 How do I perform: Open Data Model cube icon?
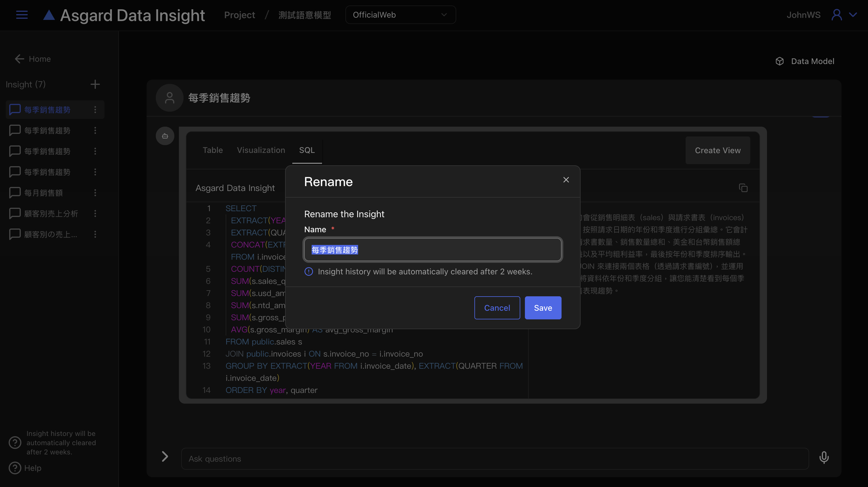780,61
